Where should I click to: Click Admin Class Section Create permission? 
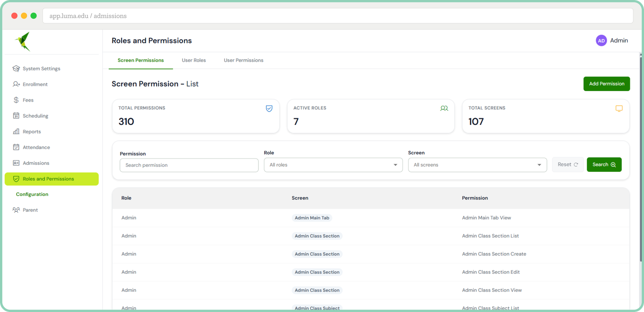click(494, 254)
